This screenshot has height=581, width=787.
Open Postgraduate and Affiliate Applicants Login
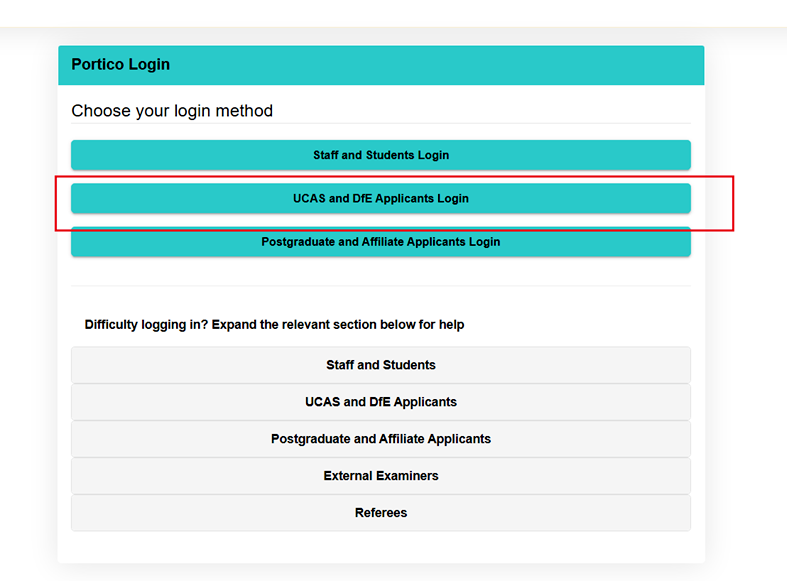[380, 242]
